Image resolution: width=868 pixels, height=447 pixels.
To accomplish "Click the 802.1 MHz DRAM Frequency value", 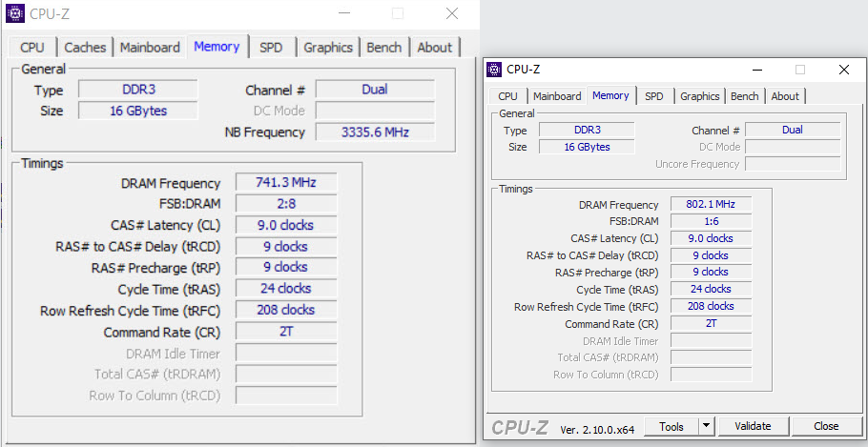I will 711,204.
